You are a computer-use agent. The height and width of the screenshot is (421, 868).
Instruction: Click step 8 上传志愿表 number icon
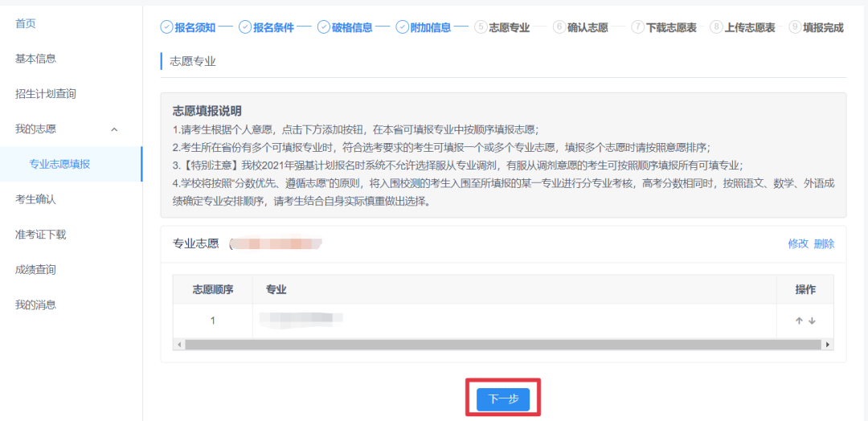tap(716, 27)
